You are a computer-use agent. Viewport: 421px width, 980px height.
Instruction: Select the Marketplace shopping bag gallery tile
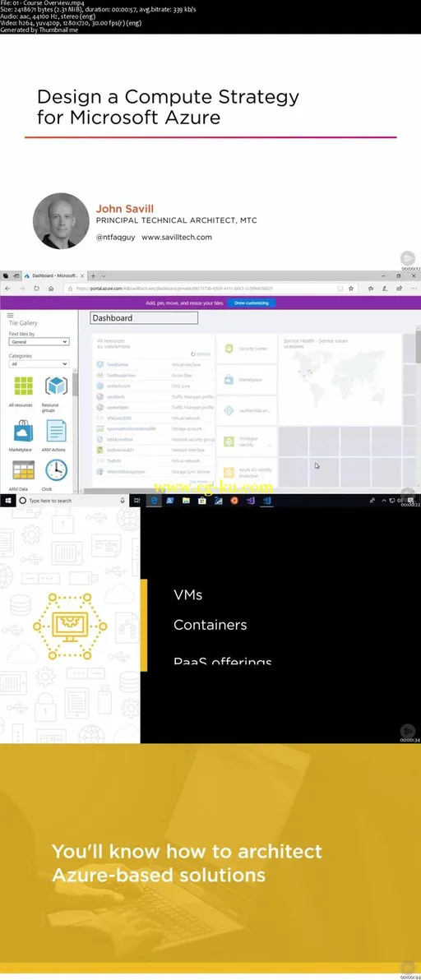coord(23,431)
